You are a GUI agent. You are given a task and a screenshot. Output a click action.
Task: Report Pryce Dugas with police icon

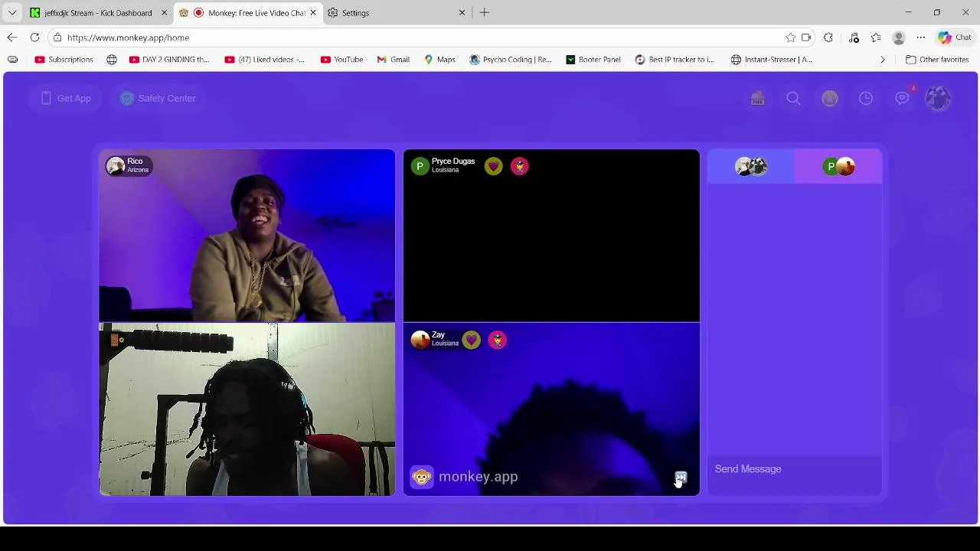click(x=519, y=166)
